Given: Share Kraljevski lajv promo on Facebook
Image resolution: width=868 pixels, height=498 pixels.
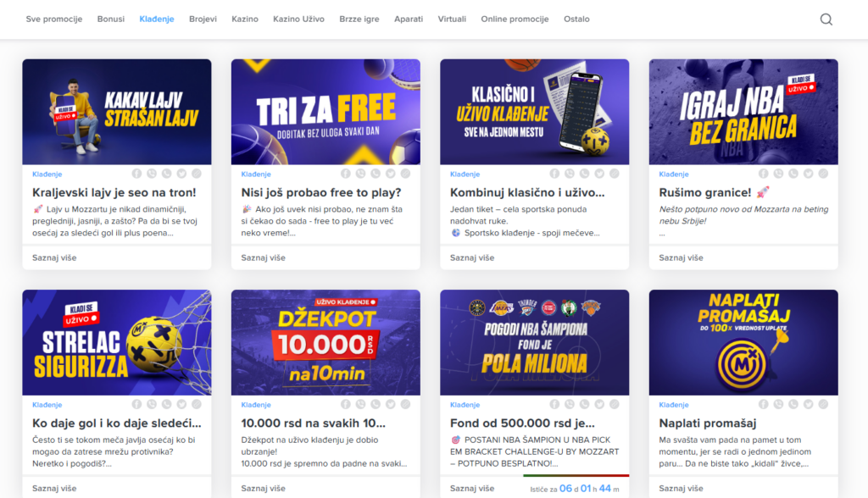Looking at the screenshot, I should click(x=136, y=174).
